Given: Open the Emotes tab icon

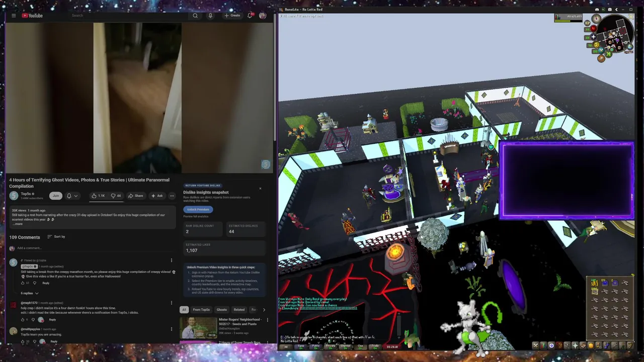Looking at the screenshot, I should [623, 345].
